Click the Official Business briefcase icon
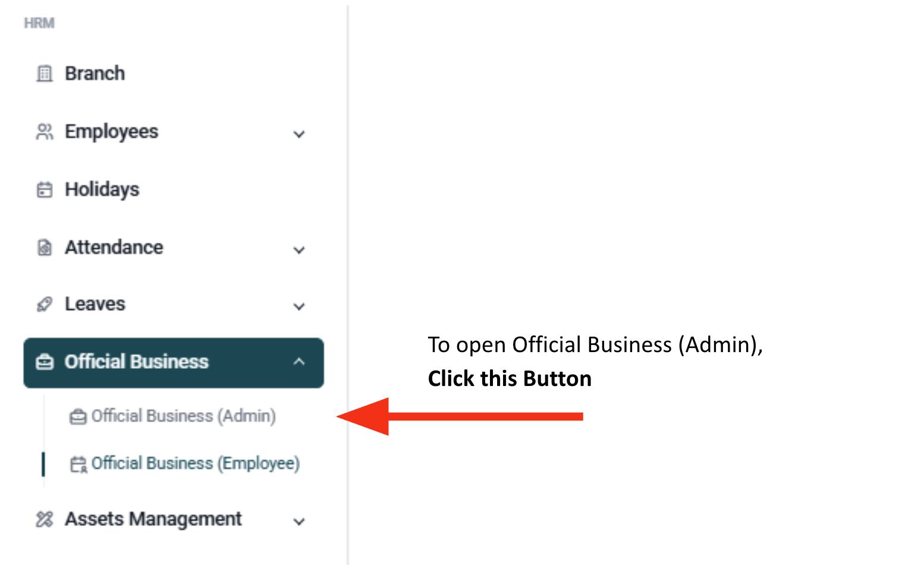Screen dimensions: 924x565 pyautogui.click(x=45, y=362)
